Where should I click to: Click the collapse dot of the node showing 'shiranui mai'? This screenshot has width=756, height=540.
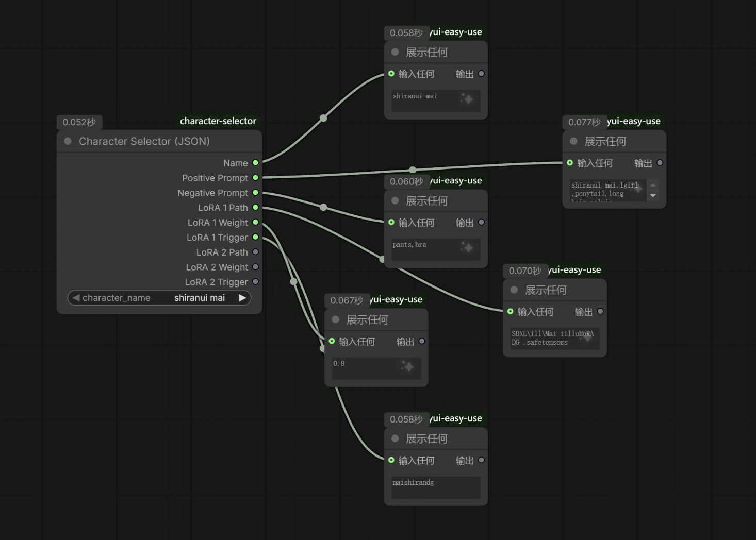[x=395, y=52]
